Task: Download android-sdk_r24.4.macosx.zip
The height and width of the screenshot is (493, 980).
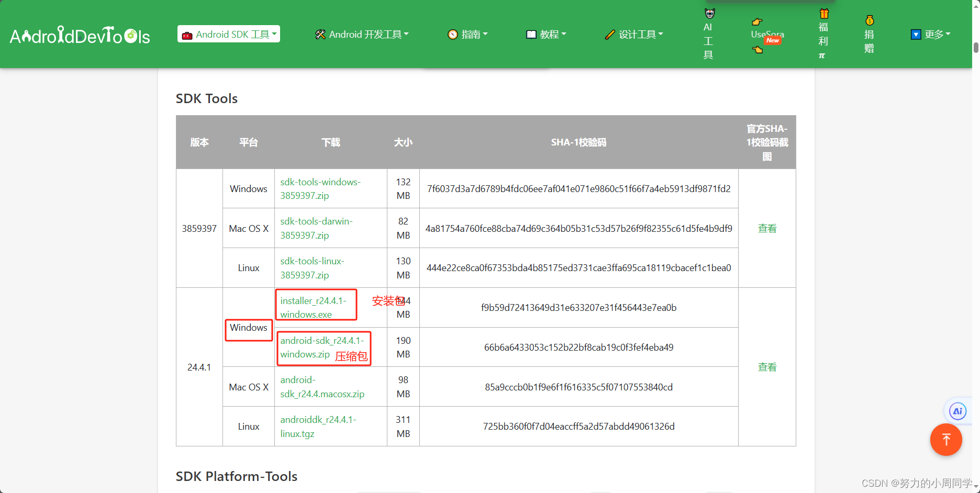Action: coord(322,387)
